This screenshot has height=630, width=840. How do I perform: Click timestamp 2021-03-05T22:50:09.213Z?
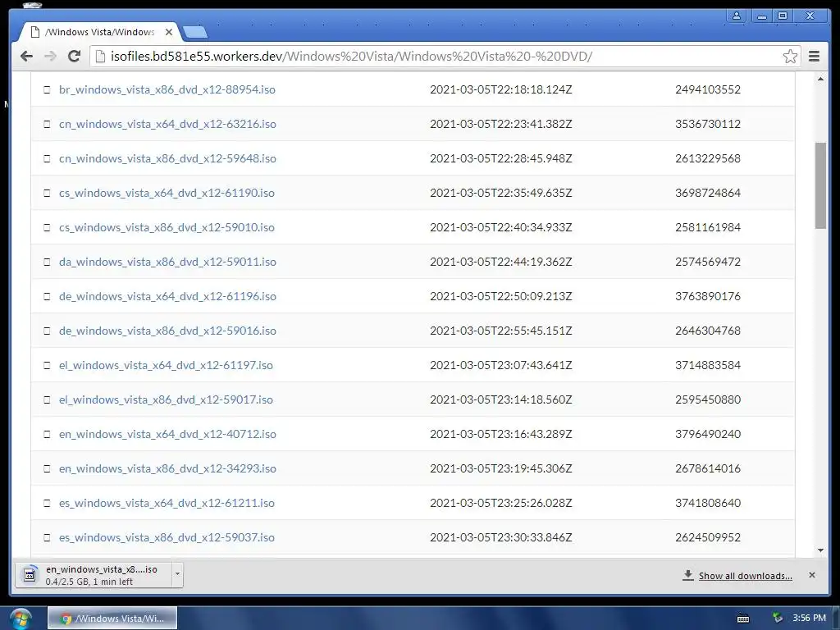501,296
